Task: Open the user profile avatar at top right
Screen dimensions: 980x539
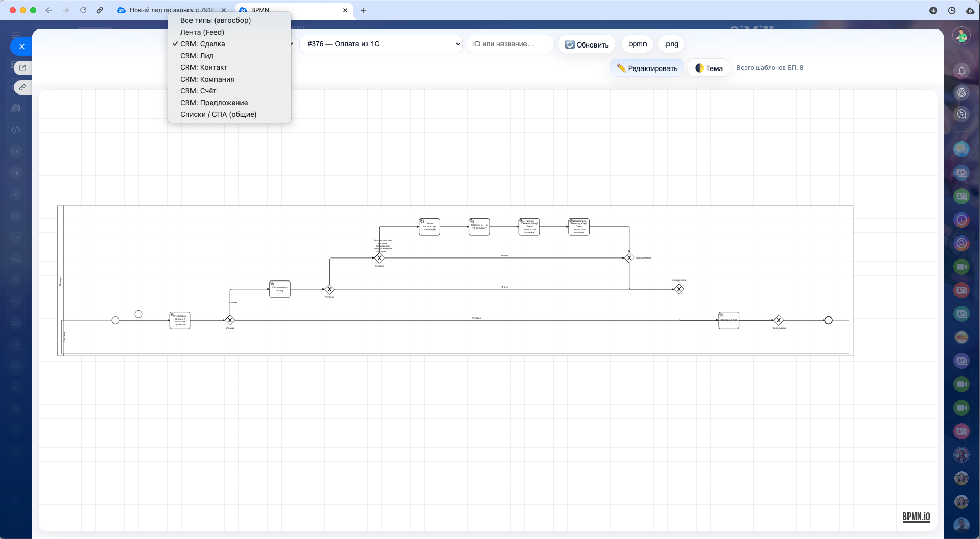Action: (x=961, y=36)
